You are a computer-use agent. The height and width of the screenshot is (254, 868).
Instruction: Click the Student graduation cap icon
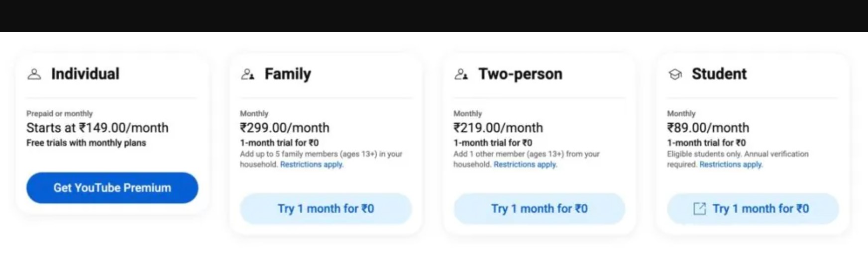tap(675, 75)
